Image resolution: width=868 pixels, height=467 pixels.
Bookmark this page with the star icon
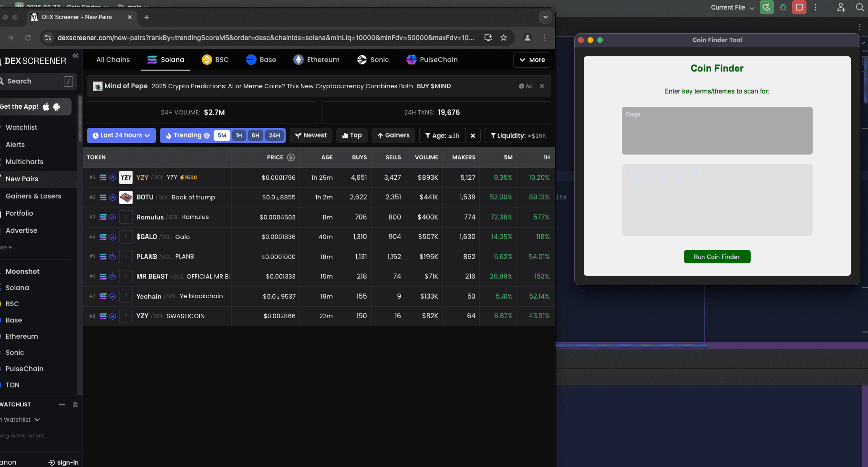pos(504,38)
